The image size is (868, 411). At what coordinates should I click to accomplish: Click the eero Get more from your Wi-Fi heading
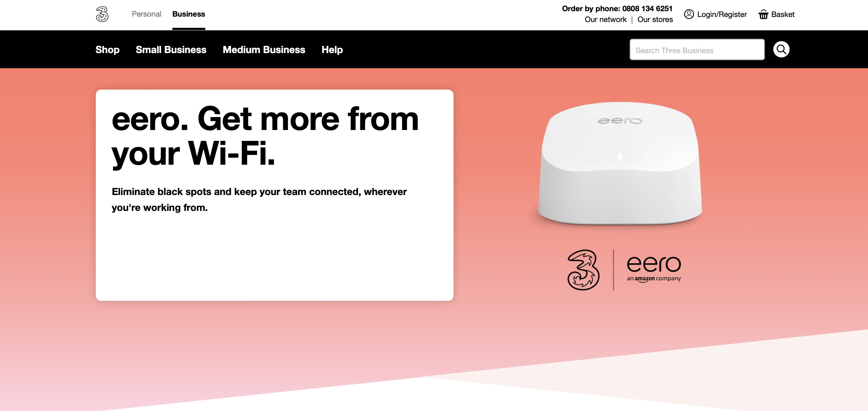point(265,136)
